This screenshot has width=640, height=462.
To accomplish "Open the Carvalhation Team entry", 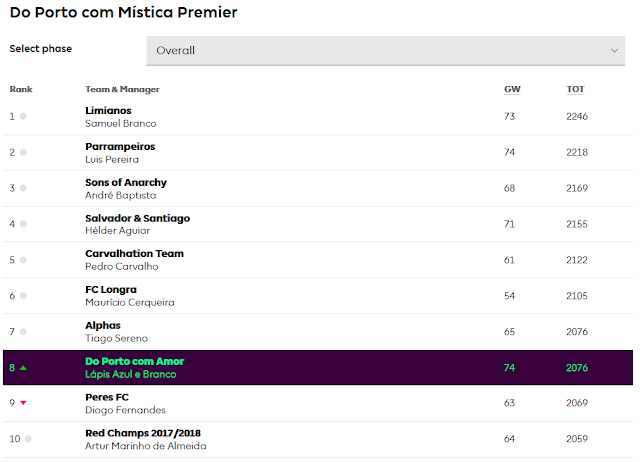I will tap(134, 253).
